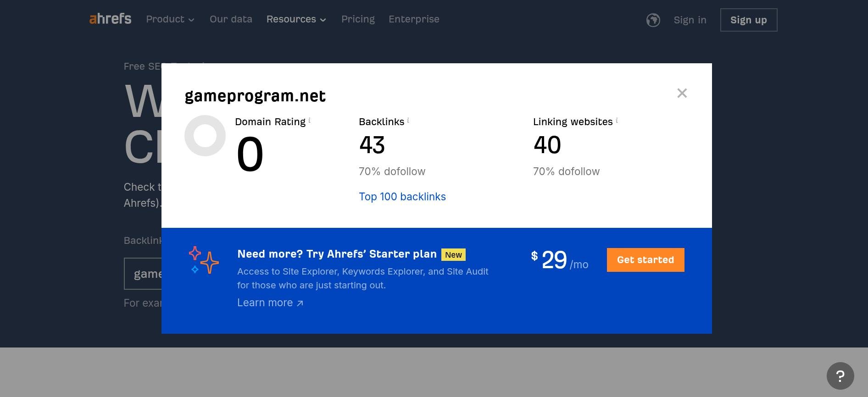Click Learn more about Starter plan

pos(270,303)
